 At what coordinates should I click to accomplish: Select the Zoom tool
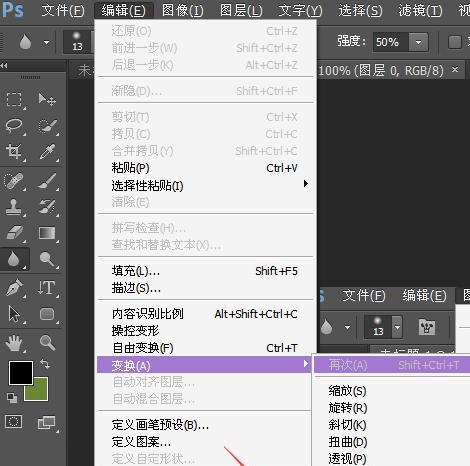coord(47,343)
